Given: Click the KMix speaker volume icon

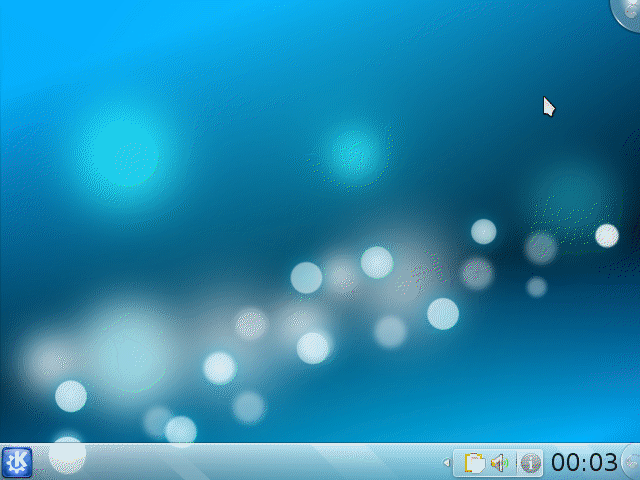Looking at the screenshot, I should click(x=500, y=463).
